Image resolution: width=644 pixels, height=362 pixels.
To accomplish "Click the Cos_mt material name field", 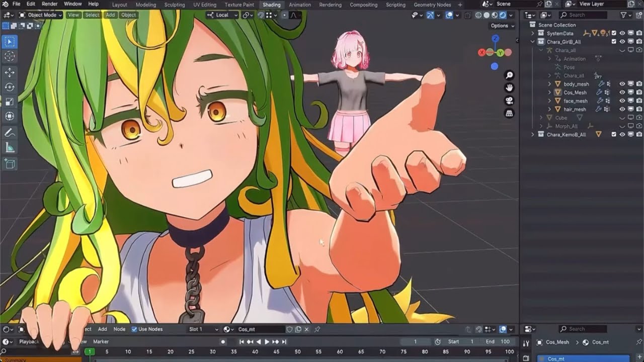I will click(x=261, y=329).
